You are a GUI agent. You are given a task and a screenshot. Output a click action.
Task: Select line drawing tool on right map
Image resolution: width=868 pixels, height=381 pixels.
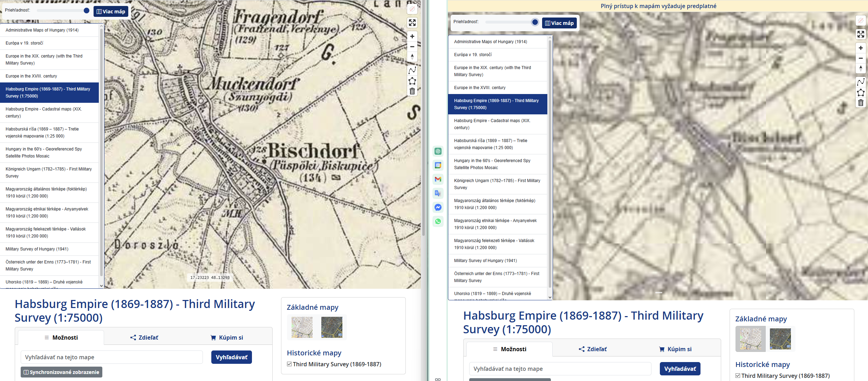[861, 82]
